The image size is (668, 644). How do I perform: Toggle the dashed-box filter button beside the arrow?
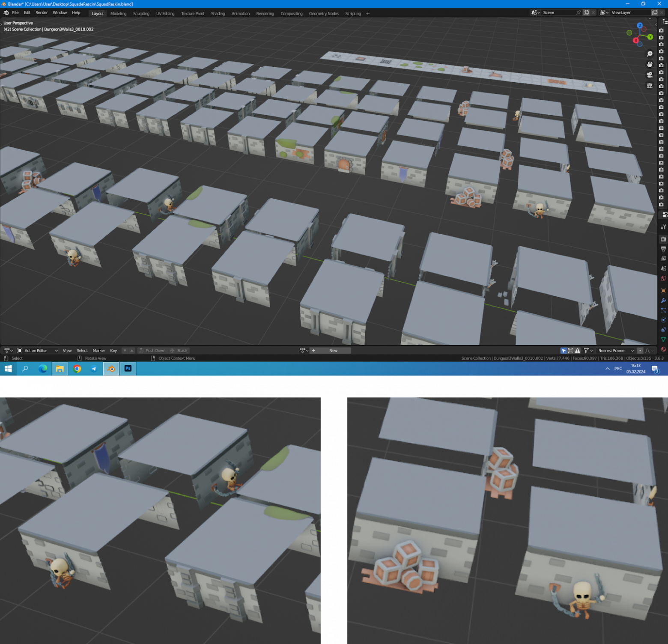[x=570, y=351]
